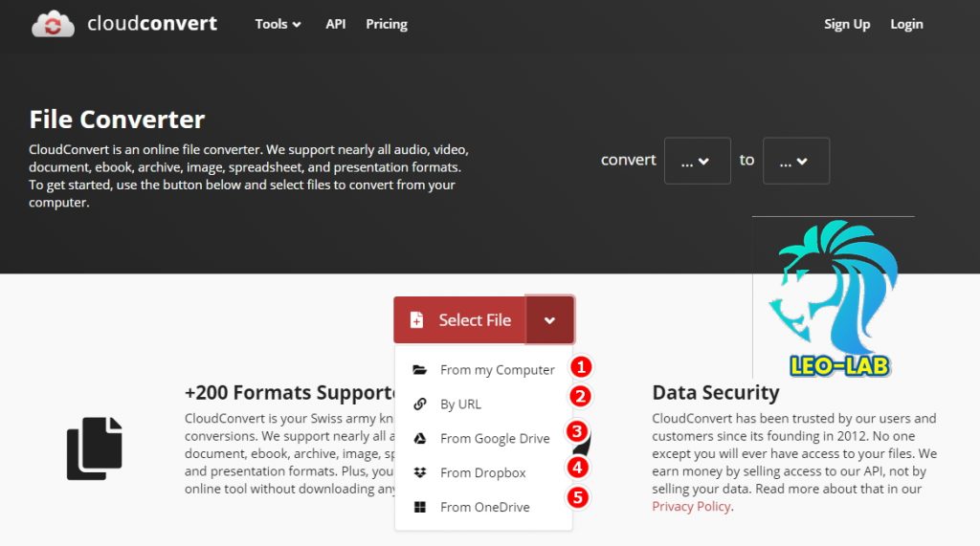Choose By URL option
The height and width of the screenshot is (546, 980).
tap(483, 404)
